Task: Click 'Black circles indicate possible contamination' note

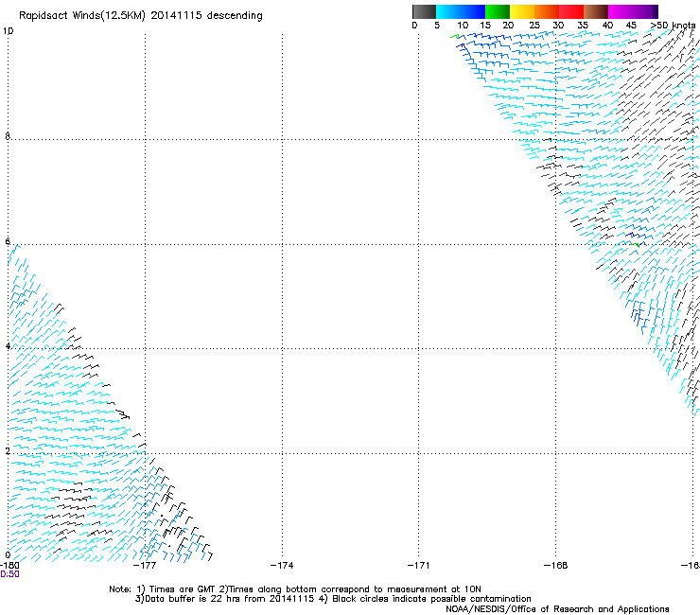Action: pos(431,599)
